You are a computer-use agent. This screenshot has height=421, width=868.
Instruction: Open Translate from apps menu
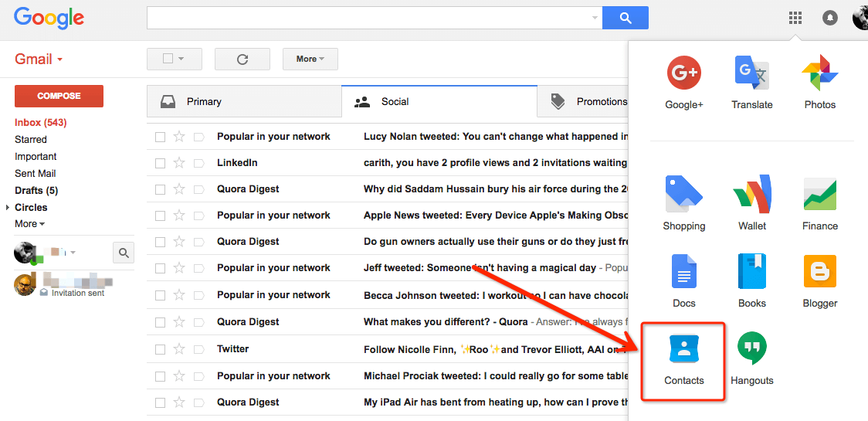tap(751, 82)
